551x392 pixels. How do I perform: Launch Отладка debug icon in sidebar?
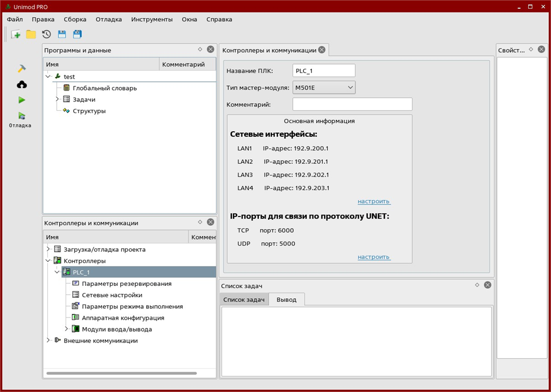[22, 116]
